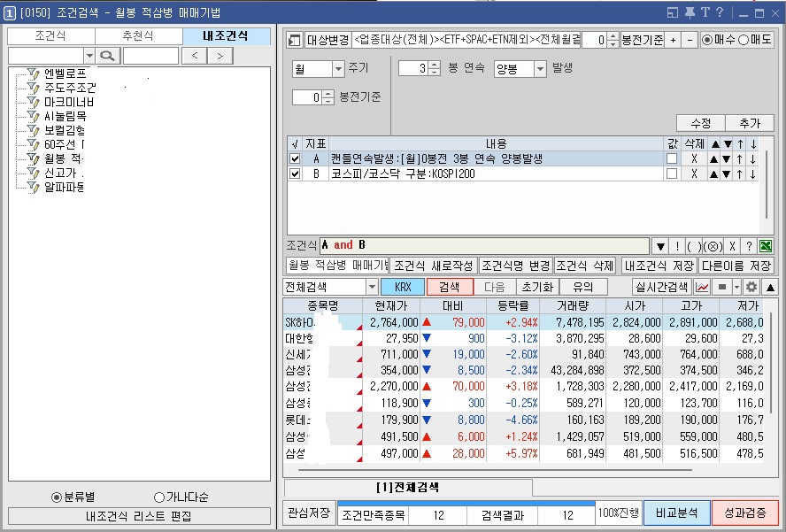
Task: Click the 100% progress bar area
Action: (x=619, y=513)
